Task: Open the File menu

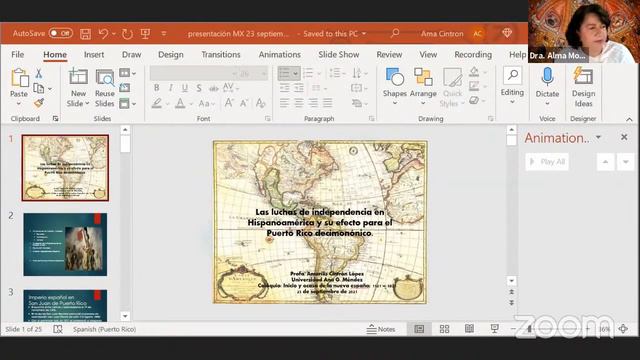Action: coord(18,54)
